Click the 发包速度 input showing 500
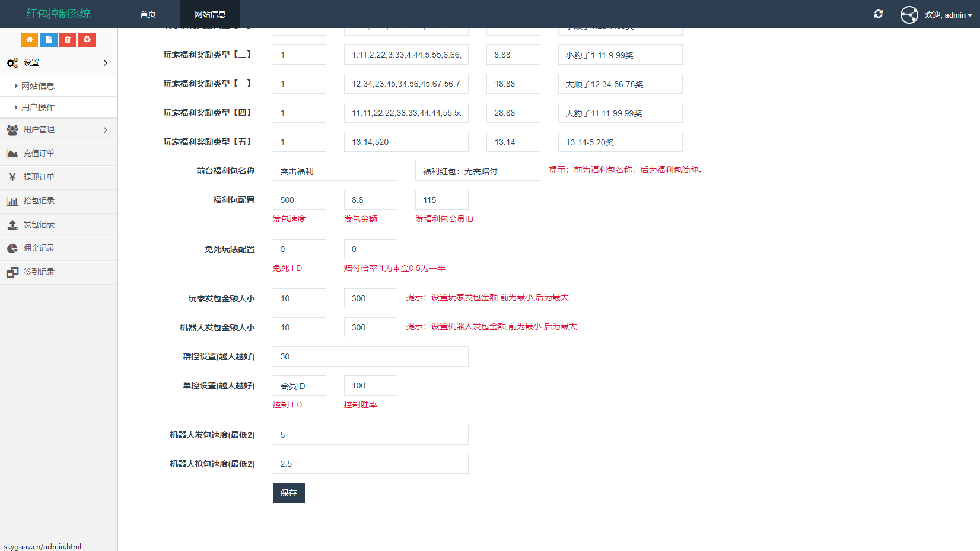 tap(299, 200)
